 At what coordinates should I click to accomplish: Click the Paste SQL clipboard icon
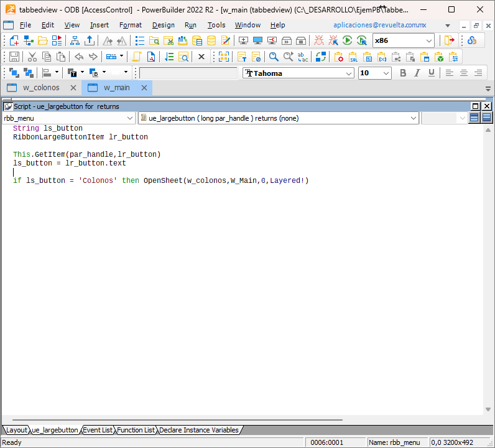(x=353, y=57)
